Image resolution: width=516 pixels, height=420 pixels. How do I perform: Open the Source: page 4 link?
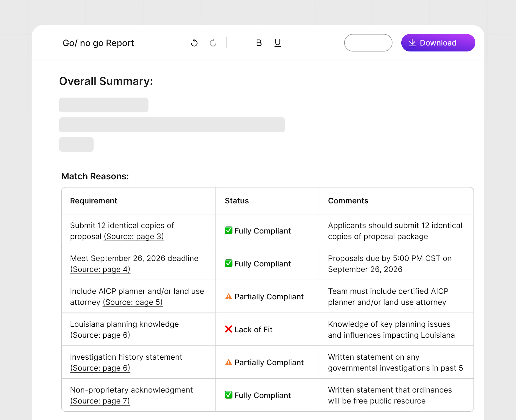tap(100, 269)
